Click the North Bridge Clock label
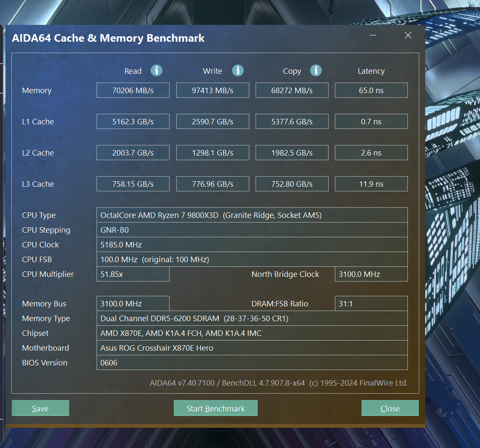Viewport: 480px width, 448px height. pyautogui.click(x=285, y=274)
